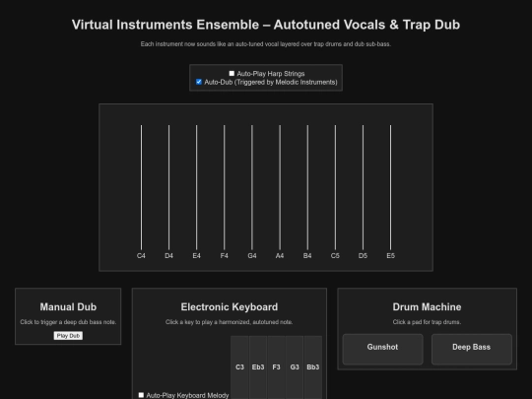The image size is (532, 399).
Task: Disable the Auto-Dub checkbox
Action: 199,82
